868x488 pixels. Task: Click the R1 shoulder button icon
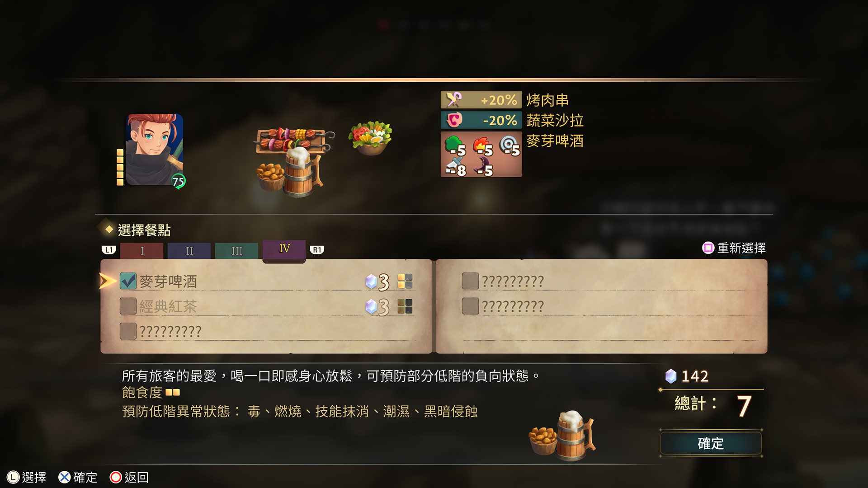[x=317, y=250]
